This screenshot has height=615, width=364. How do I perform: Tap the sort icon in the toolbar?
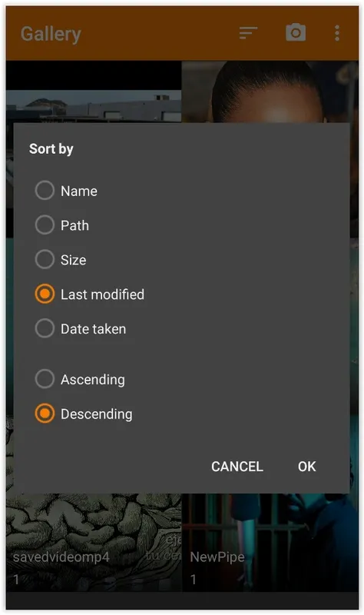[248, 33]
